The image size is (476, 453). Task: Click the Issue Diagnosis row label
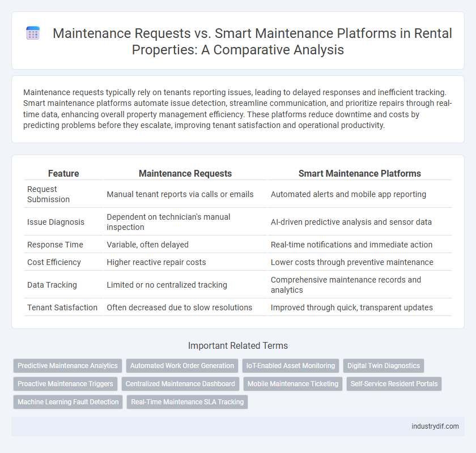click(56, 222)
